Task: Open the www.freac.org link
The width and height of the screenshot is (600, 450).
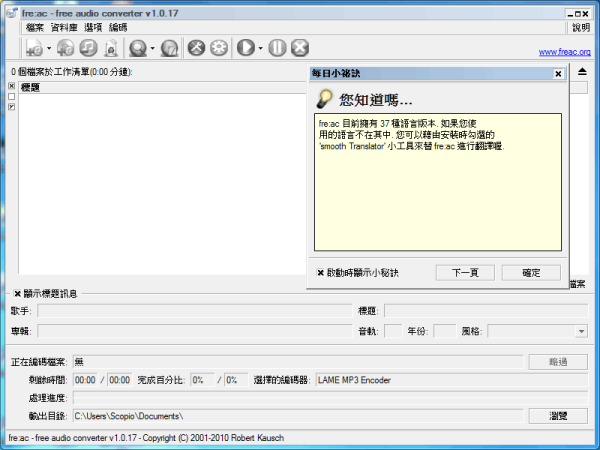Action: (x=564, y=52)
